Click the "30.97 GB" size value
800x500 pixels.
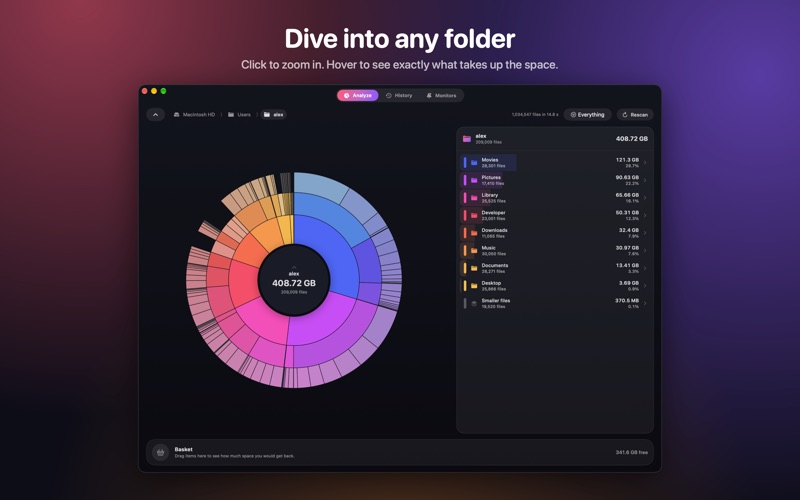coord(627,248)
